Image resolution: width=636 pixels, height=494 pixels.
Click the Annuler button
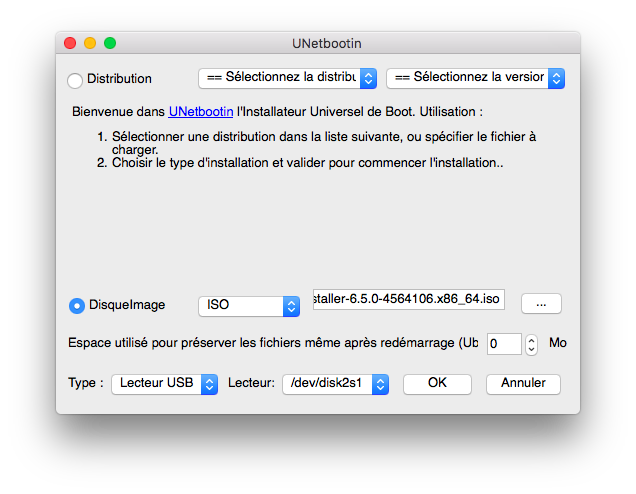tap(523, 384)
